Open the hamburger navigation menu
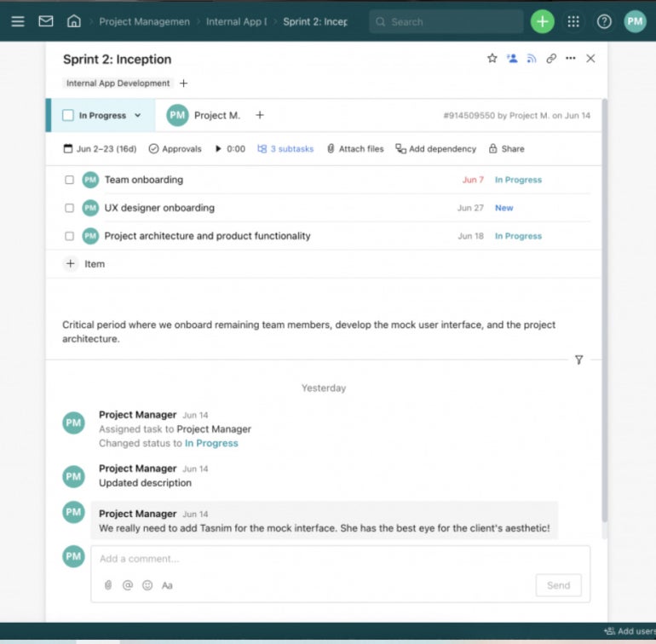 [x=18, y=21]
